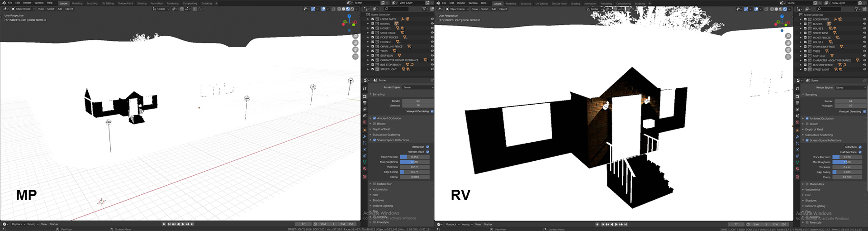Image resolution: width=868 pixels, height=231 pixels.
Task: Toggle gizmo visibility icon in the MP viewport header
Action: (313, 9)
